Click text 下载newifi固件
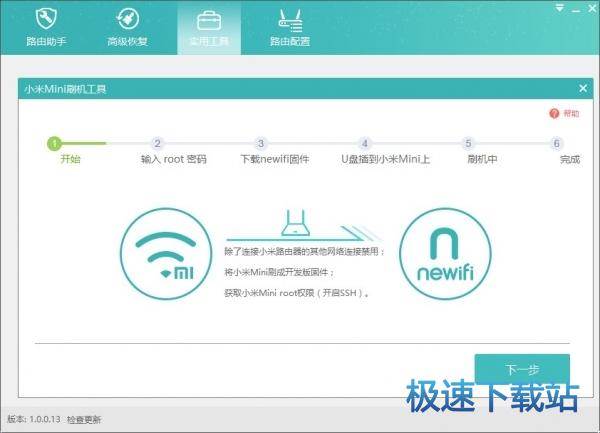This screenshot has height=433, width=600. pyautogui.click(x=275, y=159)
